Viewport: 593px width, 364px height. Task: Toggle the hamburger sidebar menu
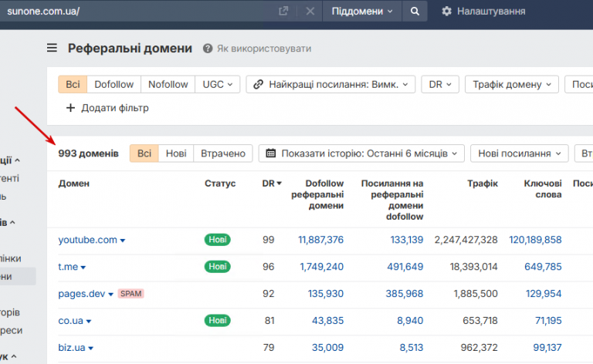[x=53, y=48]
